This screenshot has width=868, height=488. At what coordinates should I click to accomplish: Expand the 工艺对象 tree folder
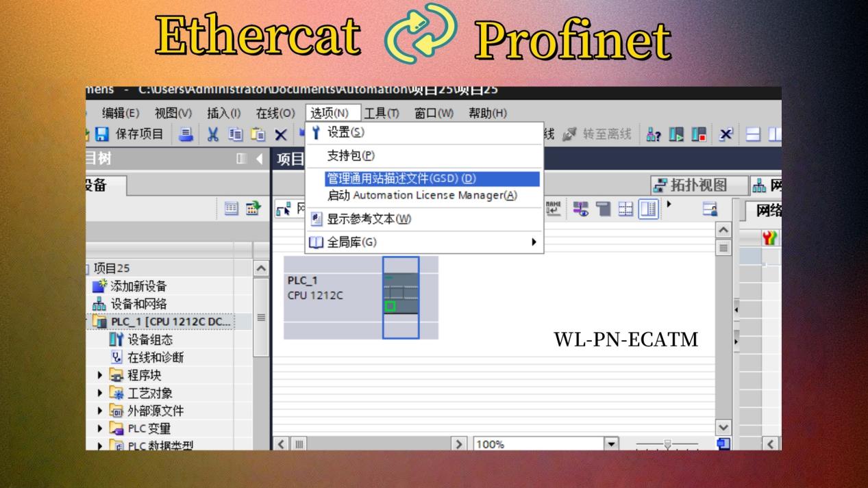[x=100, y=393]
